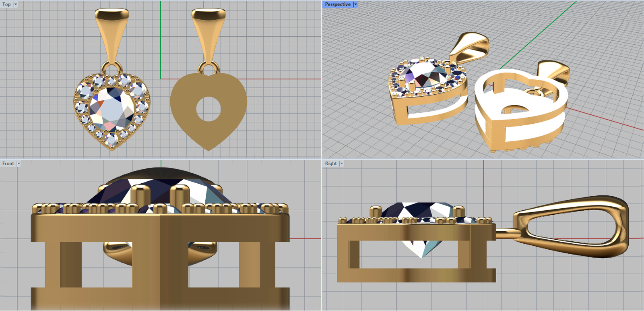Click the Right viewport title label
This screenshot has width=644, height=311.
(x=331, y=164)
